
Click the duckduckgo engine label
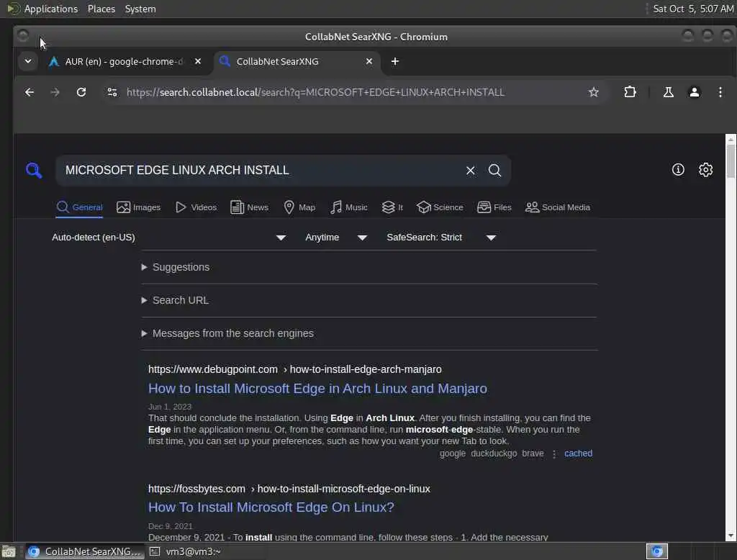[x=494, y=453]
